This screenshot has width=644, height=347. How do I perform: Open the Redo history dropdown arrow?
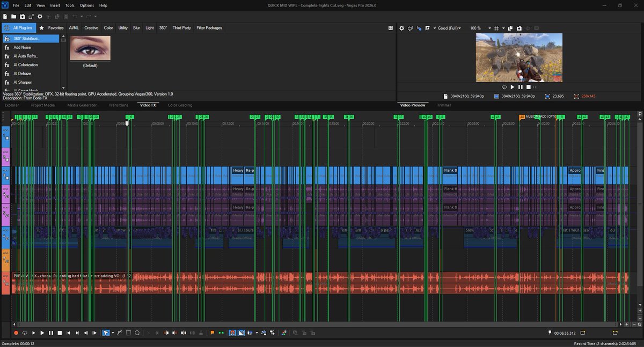click(x=95, y=17)
